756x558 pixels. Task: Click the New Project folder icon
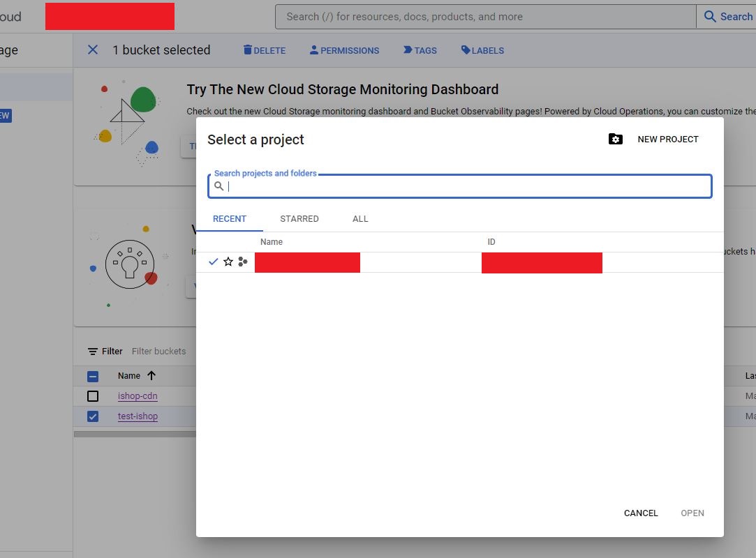pyautogui.click(x=615, y=139)
